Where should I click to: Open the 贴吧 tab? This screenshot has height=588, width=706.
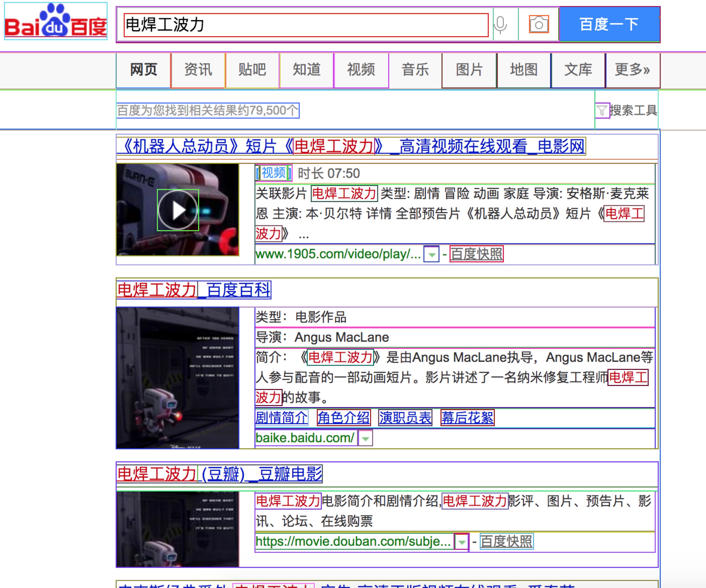coord(252,70)
